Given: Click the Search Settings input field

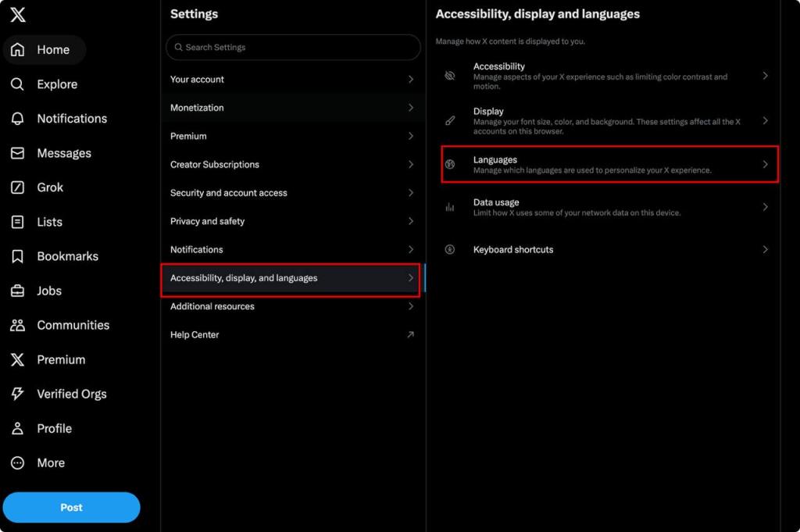Looking at the screenshot, I should pos(293,48).
